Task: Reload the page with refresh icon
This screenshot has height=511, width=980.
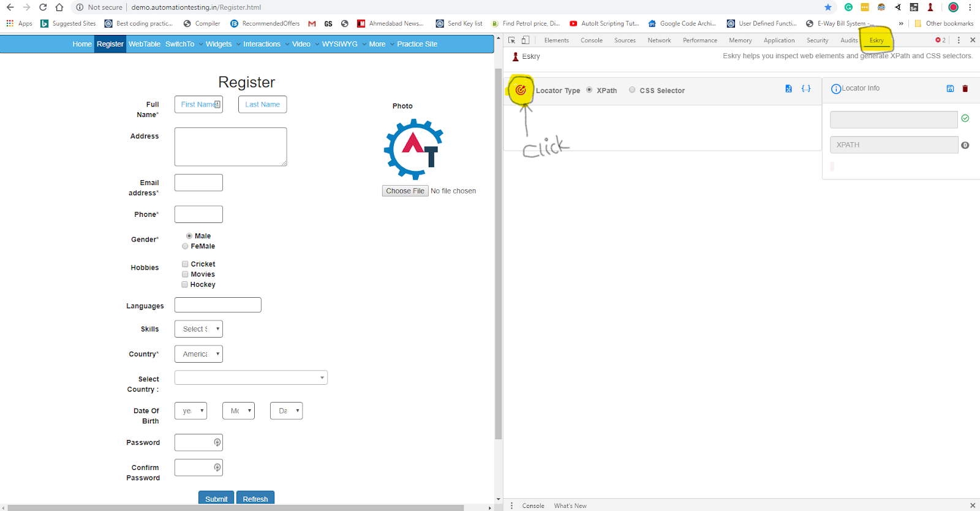Action: point(43,7)
